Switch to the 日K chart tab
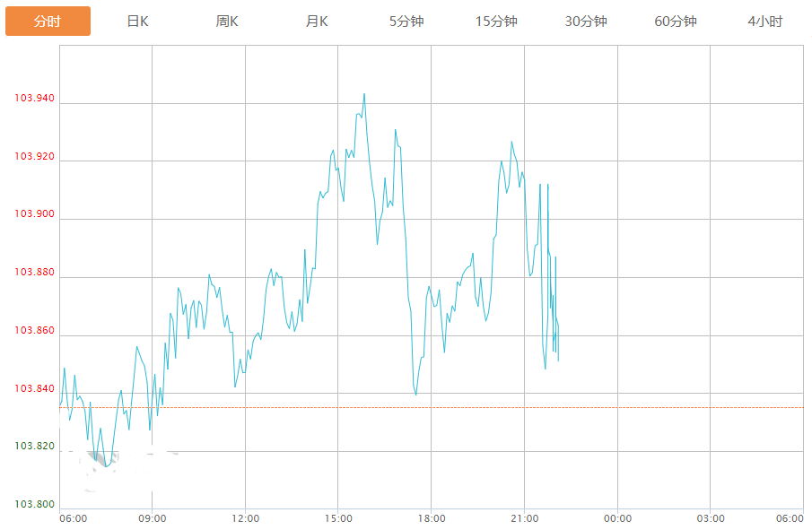 pyautogui.click(x=137, y=22)
